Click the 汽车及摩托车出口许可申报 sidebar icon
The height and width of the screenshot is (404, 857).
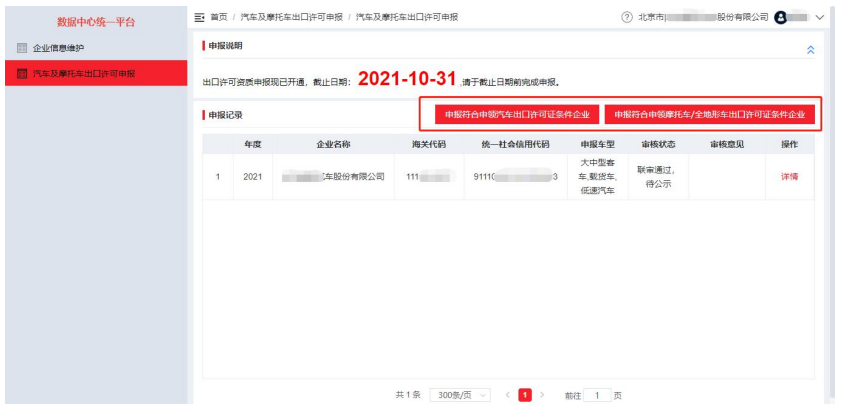pos(22,73)
